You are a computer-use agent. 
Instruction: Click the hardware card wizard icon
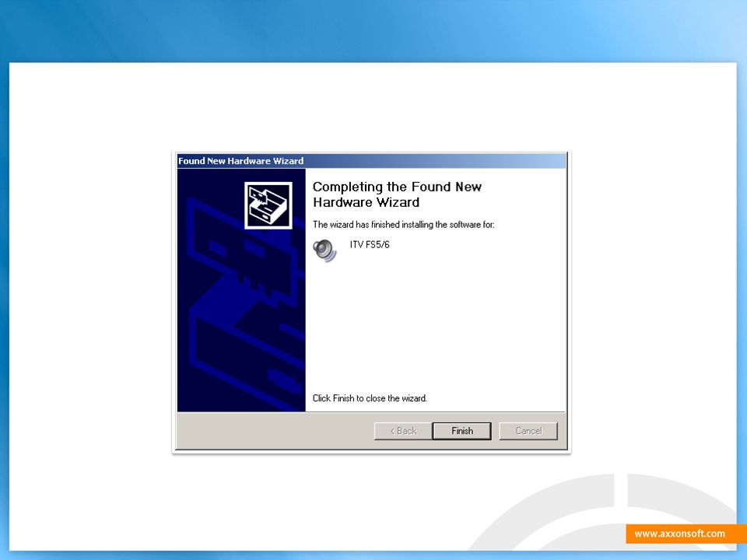point(268,205)
